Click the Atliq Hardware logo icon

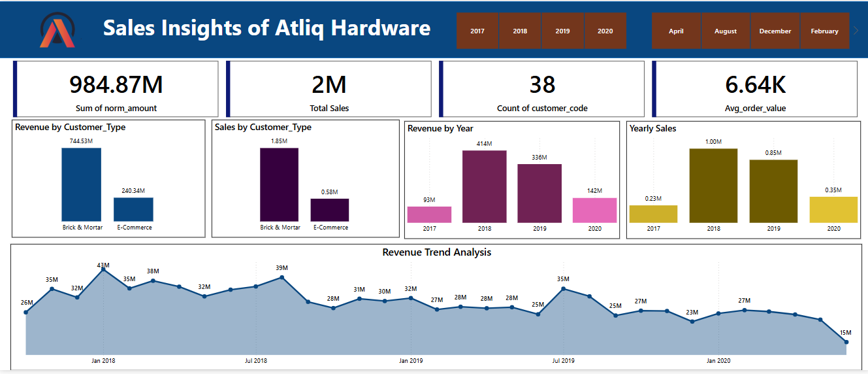[57, 30]
